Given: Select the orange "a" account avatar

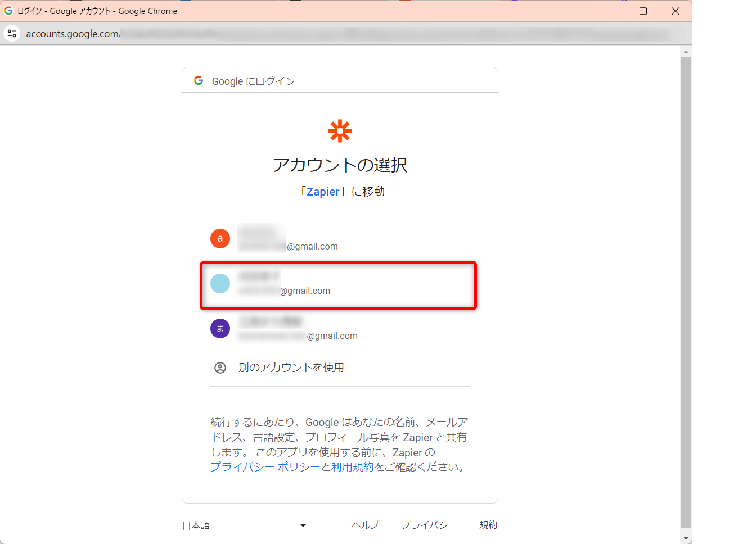Looking at the screenshot, I should (220, 238).
